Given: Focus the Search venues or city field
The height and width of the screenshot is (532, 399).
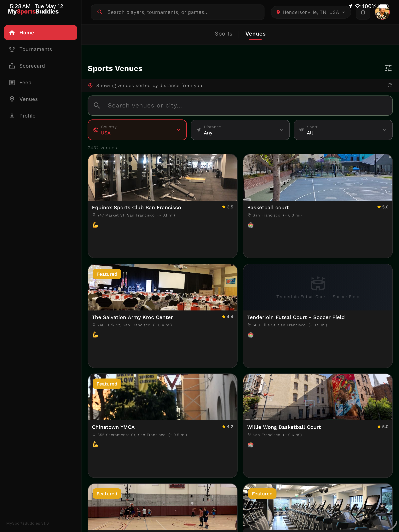Looking at the screenshot, I should coord(240,106).
